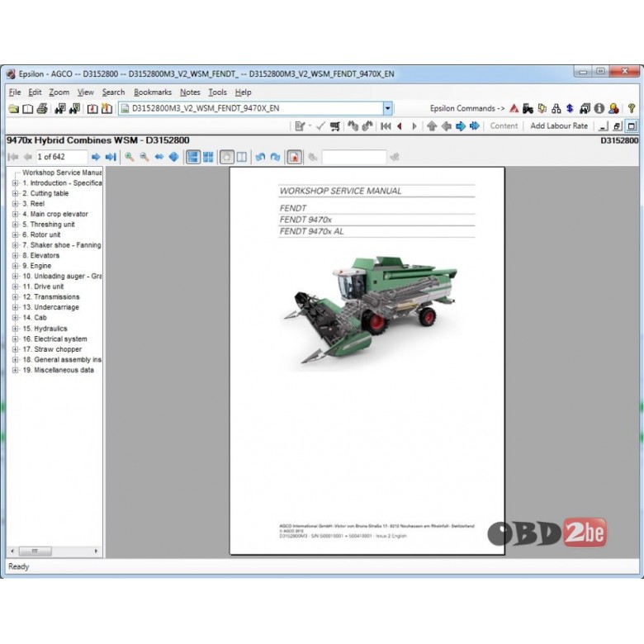Open the Notes menu
The height and width of the screenshot is (644, 644).
(190, 92)
